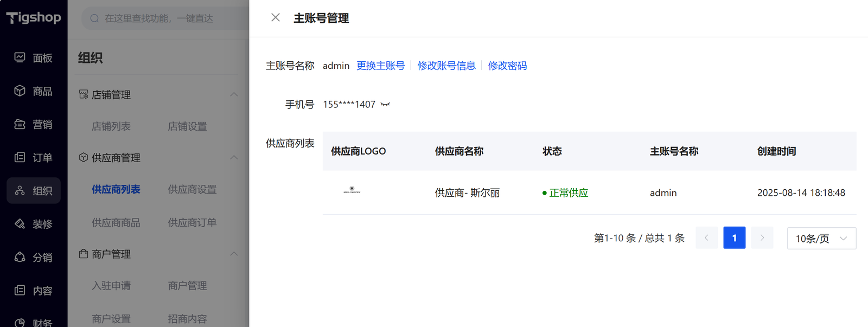
Task: Open the 营销 marketing icon
Action: [20, 124]
